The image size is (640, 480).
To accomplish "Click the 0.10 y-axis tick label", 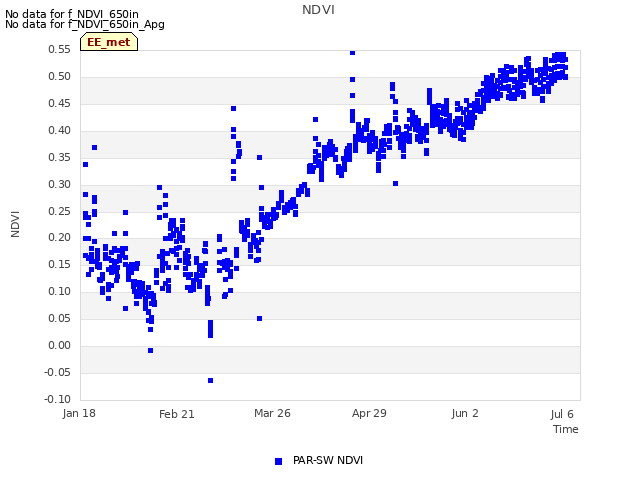I will click(60, 291).
